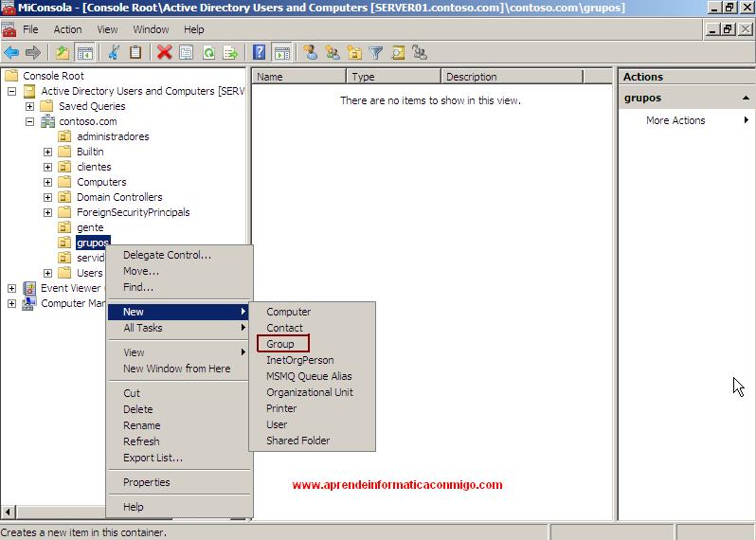Click the create new user toolbar icon
The height and width of the screenshot is (540, 756).
click(x=311, y=53)
